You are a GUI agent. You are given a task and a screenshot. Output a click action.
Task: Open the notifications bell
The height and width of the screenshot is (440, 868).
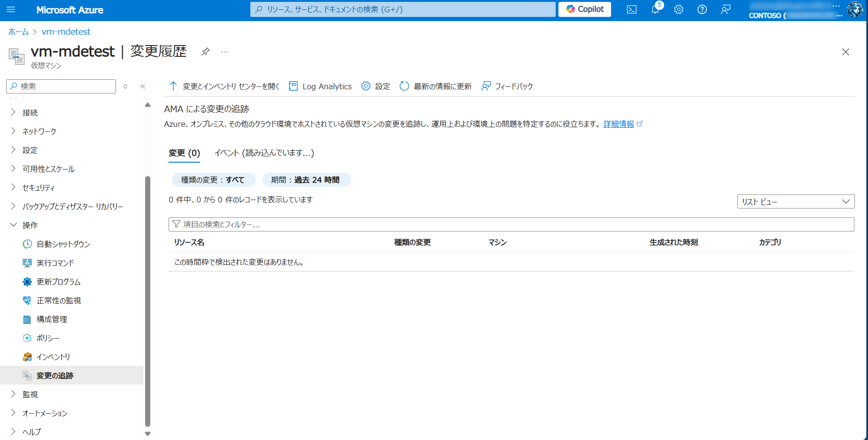point(655,9)
